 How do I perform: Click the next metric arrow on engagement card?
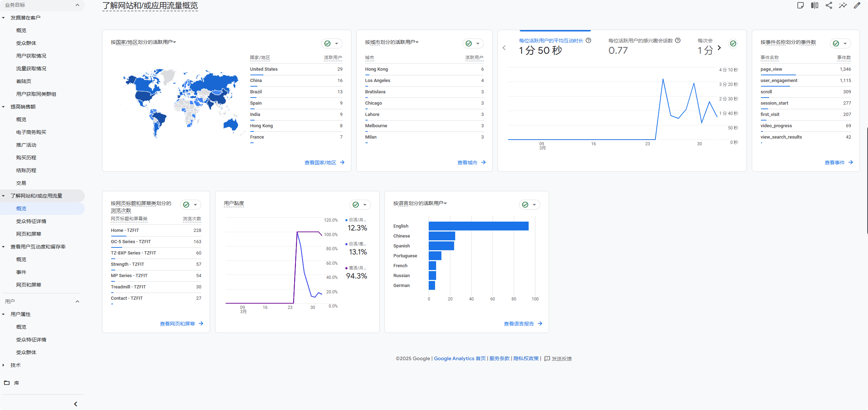pyautogui.click(x=719, y=47)
